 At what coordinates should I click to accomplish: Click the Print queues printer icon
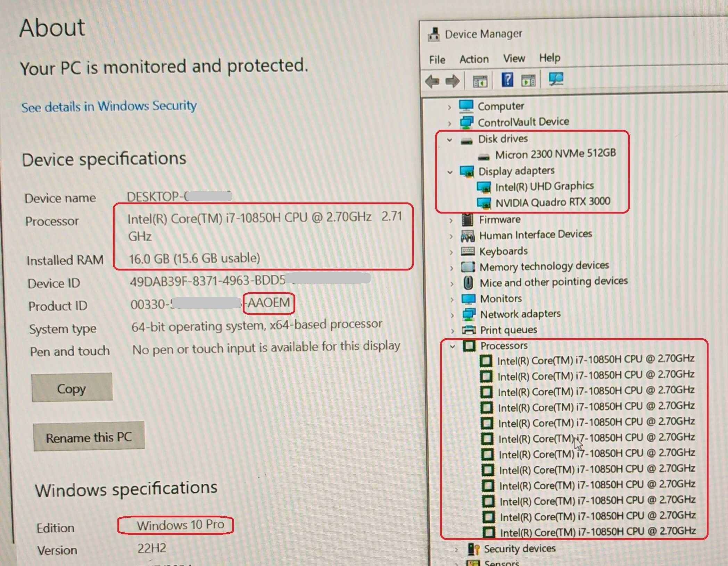(x=469, y=330)
